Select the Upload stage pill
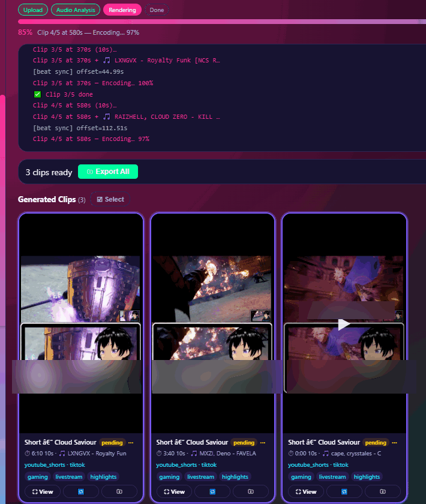 33,10
